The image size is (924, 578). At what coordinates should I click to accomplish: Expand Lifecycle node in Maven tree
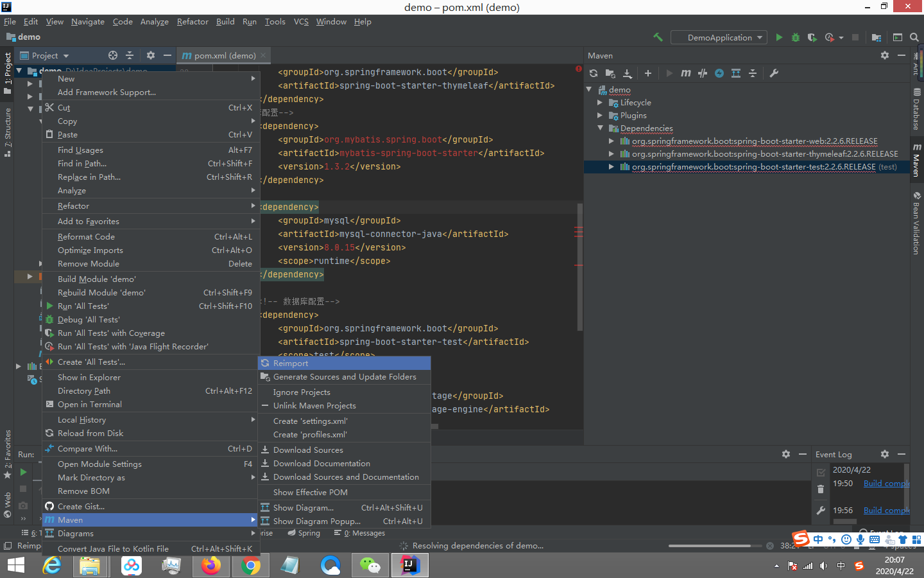(600, 103)
